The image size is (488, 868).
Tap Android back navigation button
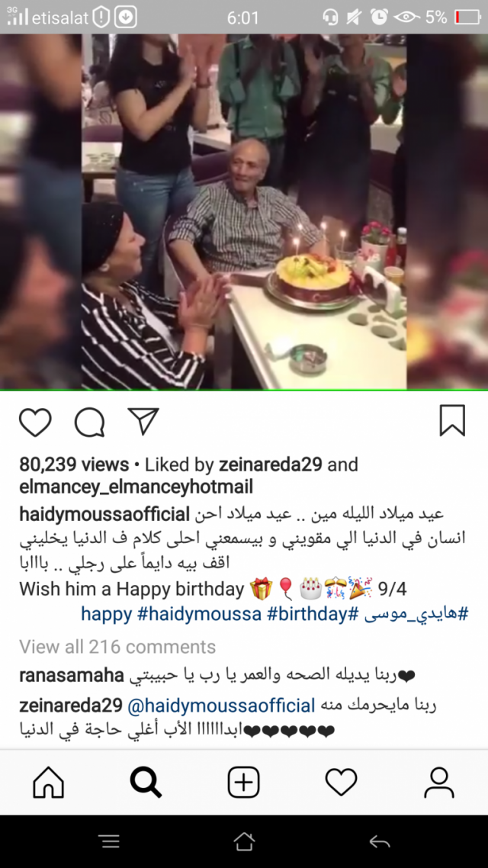[x=380, y=842]
